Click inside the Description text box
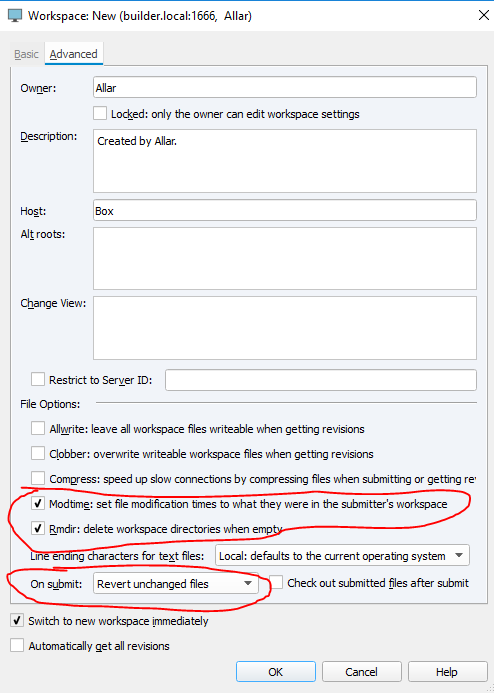Screen dimensions: 494x693 285,161
